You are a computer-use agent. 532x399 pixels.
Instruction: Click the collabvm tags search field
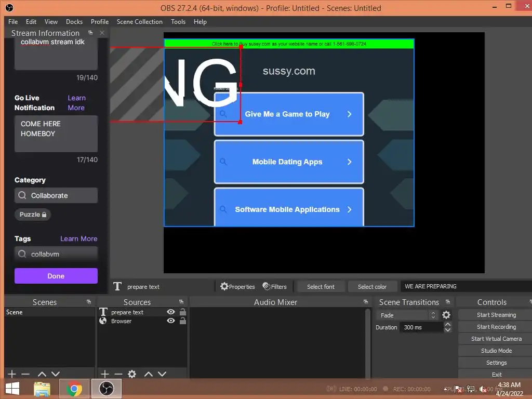[x=56, y=254]
